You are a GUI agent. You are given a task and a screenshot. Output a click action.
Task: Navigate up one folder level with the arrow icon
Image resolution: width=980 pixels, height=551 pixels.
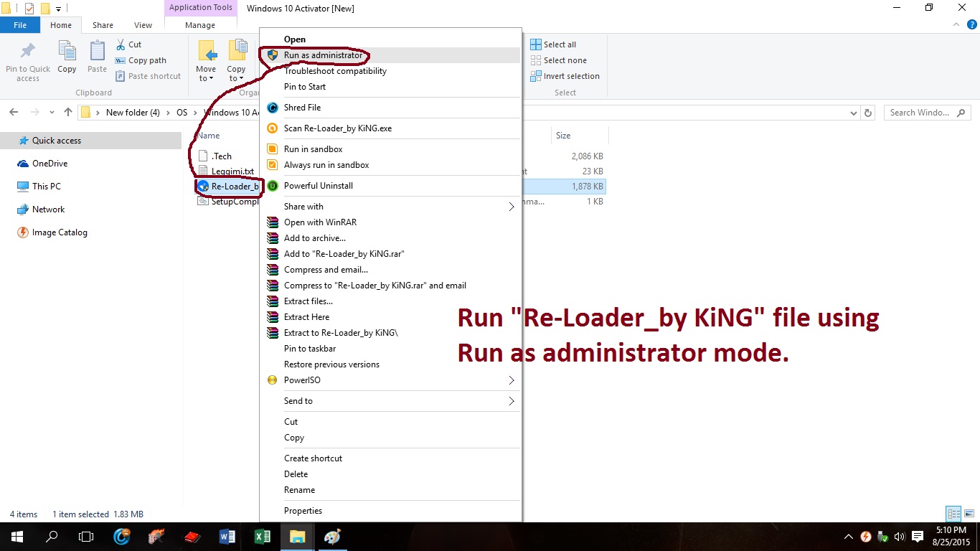coord(67,112)
